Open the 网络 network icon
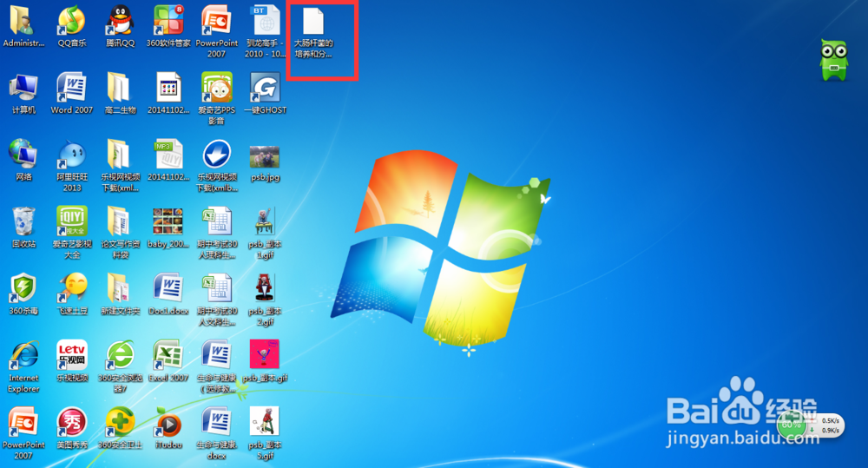Image resolution: width=868 pixels, height=468 pixels. point(23,154)
